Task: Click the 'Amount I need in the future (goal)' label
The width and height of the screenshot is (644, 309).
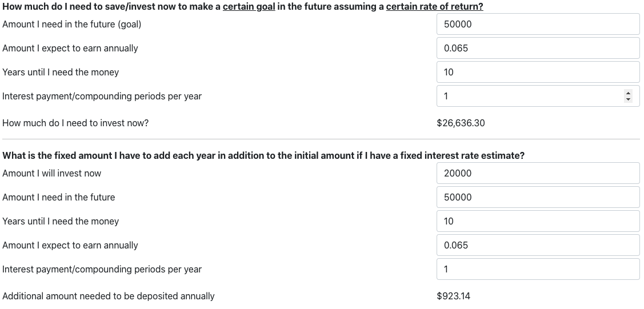Action: pos(72,24)
